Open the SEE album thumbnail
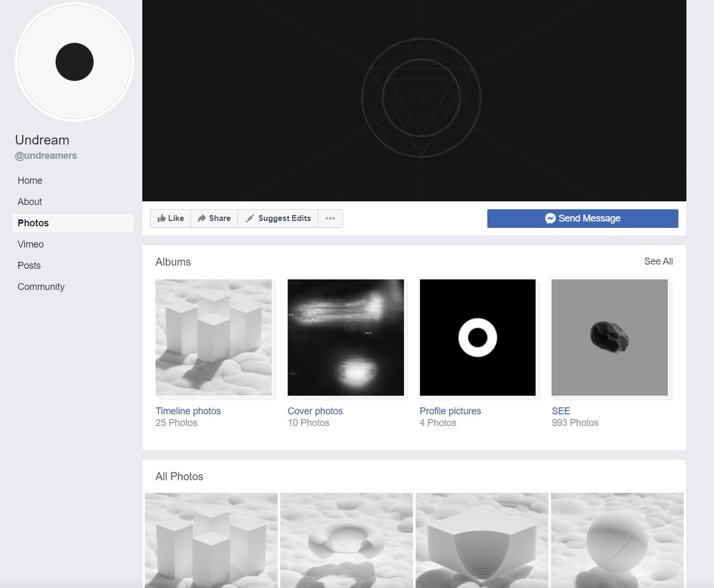Viewport: 714px width, 588px height. pyautogui.click(x=610, y=337)
